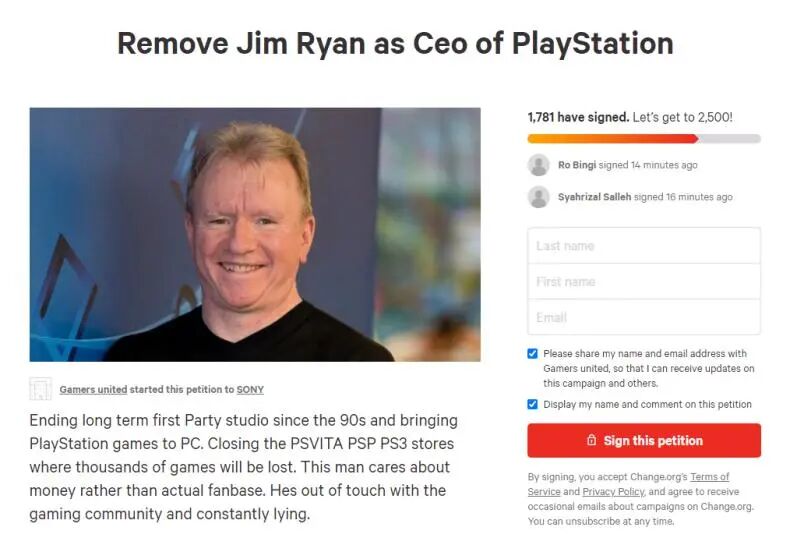Click Ro Bingi's profile avatar icon

538,165
